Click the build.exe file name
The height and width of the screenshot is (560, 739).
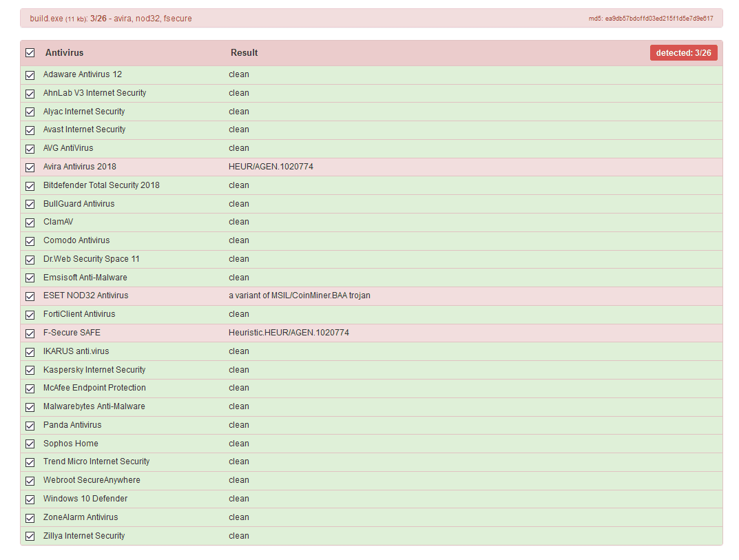tap(46, 19)
